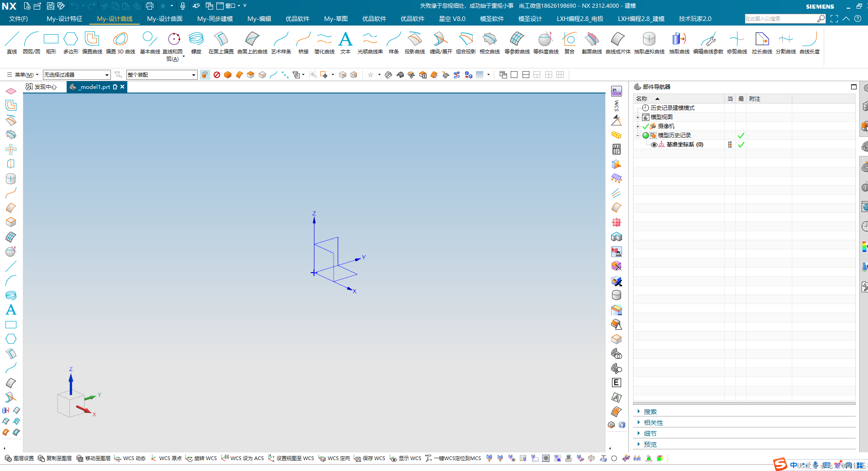
Task: Close the _model1.prt document tab
Action: [122, 87]
